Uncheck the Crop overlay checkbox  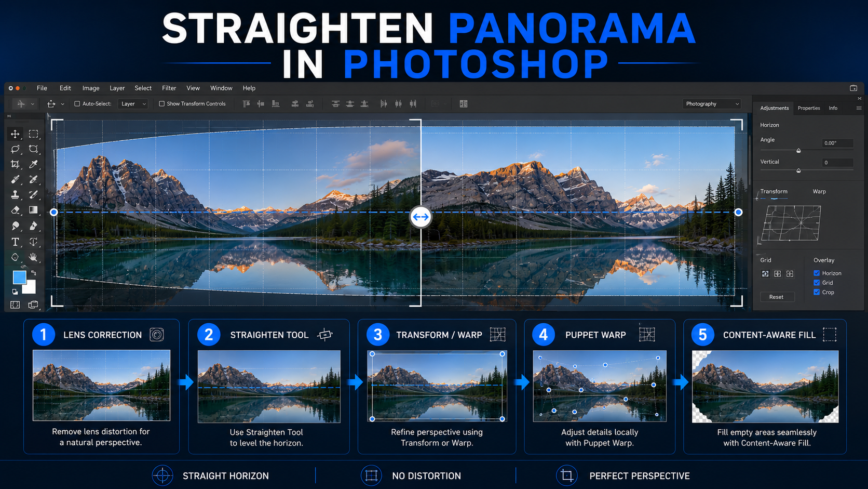[817, 292]
